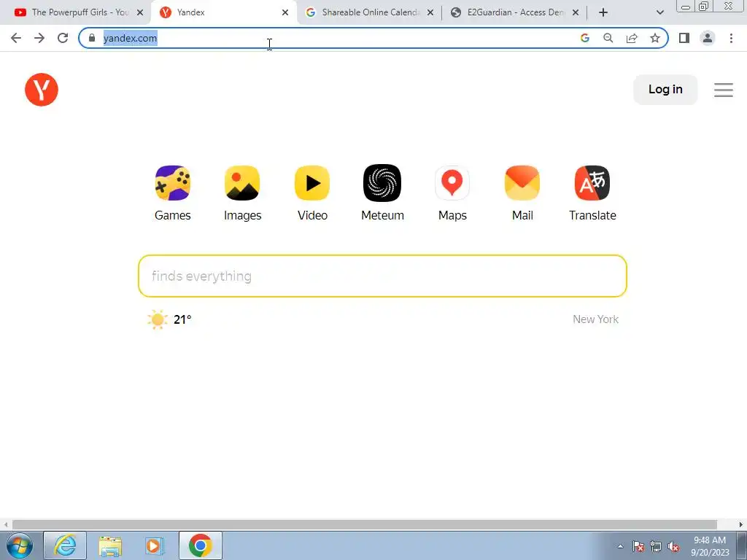
Task: Click the share page icon
Action: (632, 38)
